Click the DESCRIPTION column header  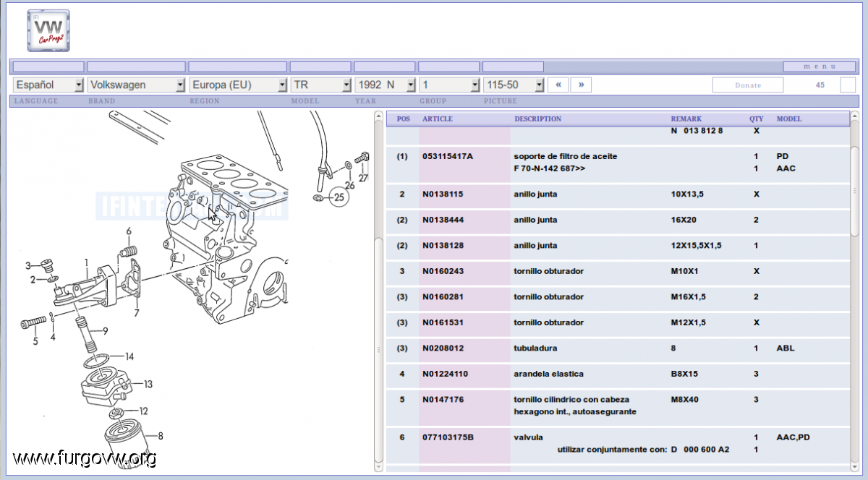(x=537, y=119)
